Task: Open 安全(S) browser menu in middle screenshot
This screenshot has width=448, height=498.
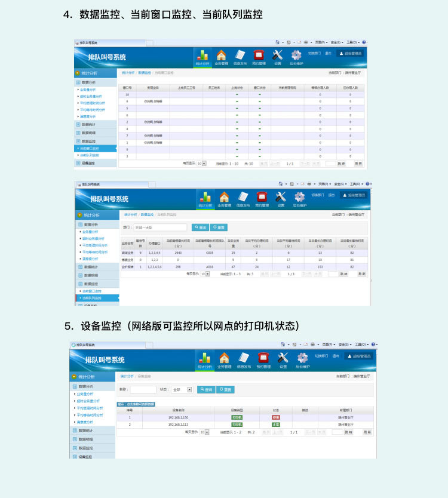Action: [x=340, y=184]
